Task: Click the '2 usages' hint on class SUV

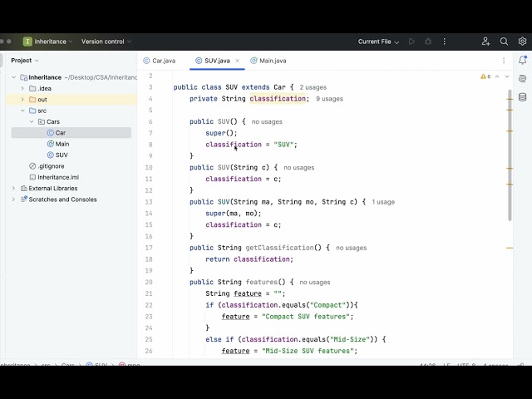Action: pyautogui.click(x=313, y=87)
